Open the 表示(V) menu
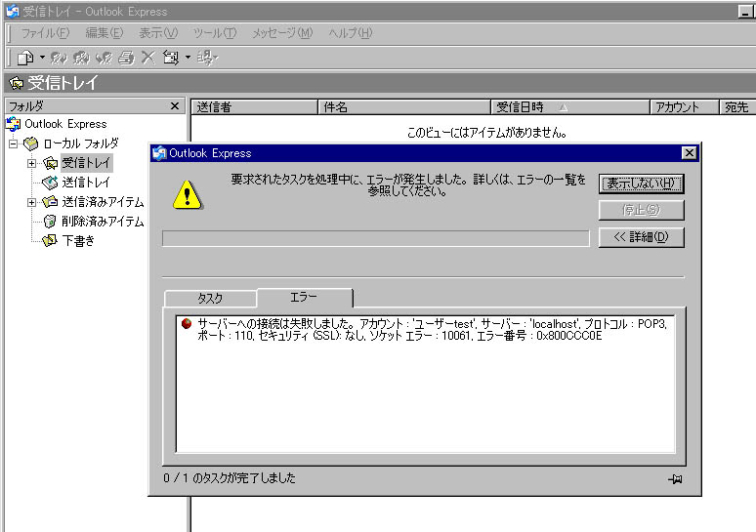The image size is (756, 532). 158,33
